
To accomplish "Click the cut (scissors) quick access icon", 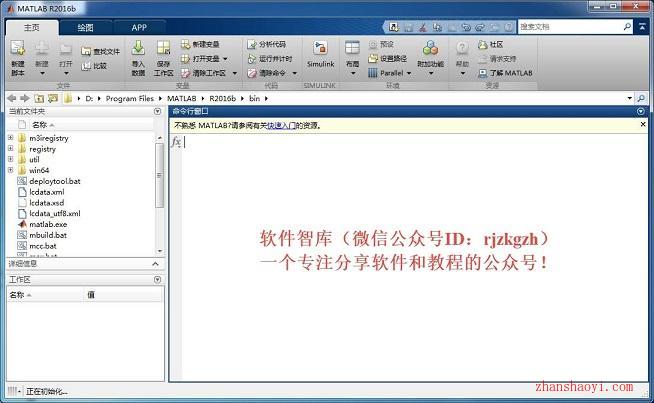I will click(x=423, y=28).
